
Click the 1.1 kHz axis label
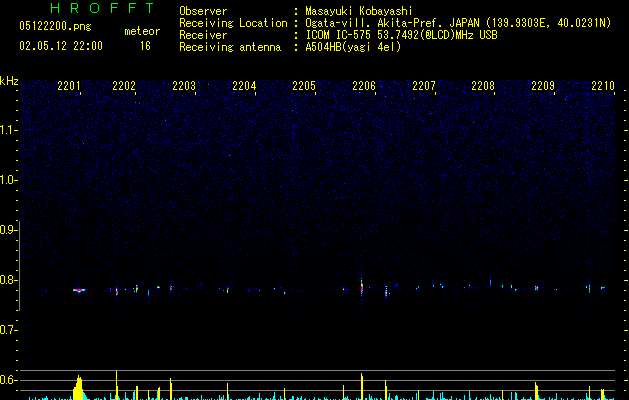8,130
